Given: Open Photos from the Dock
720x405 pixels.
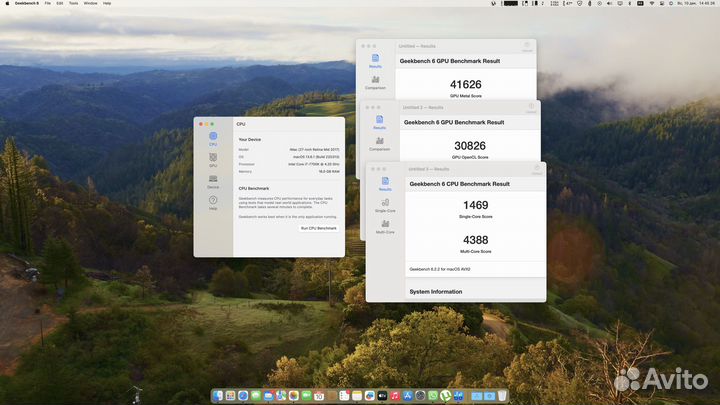Looking at the screenshot, I should 294,395.
